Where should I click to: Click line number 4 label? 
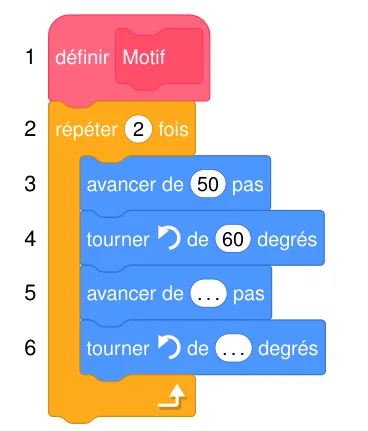(30, 239)
